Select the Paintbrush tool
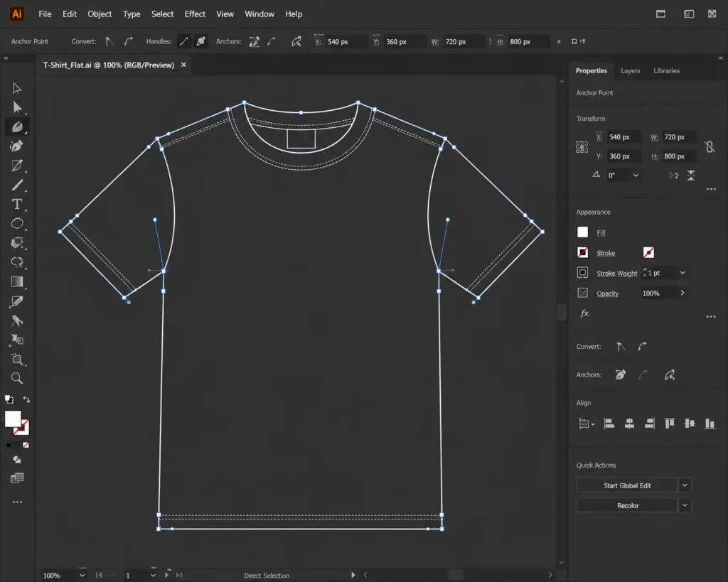 point(17,185)
